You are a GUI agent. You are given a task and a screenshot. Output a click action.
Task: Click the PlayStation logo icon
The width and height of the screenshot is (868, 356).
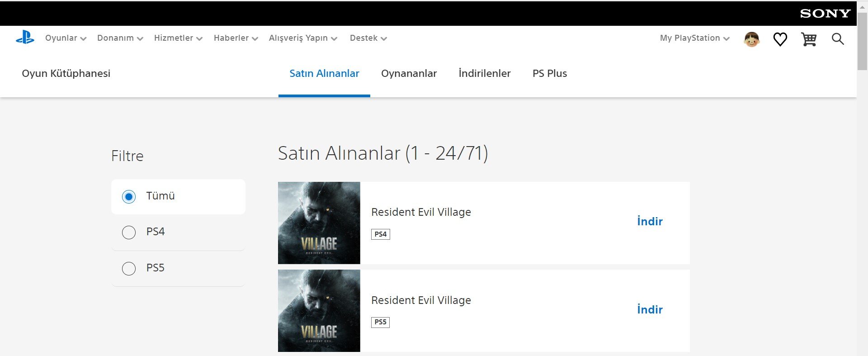point(25,38)
